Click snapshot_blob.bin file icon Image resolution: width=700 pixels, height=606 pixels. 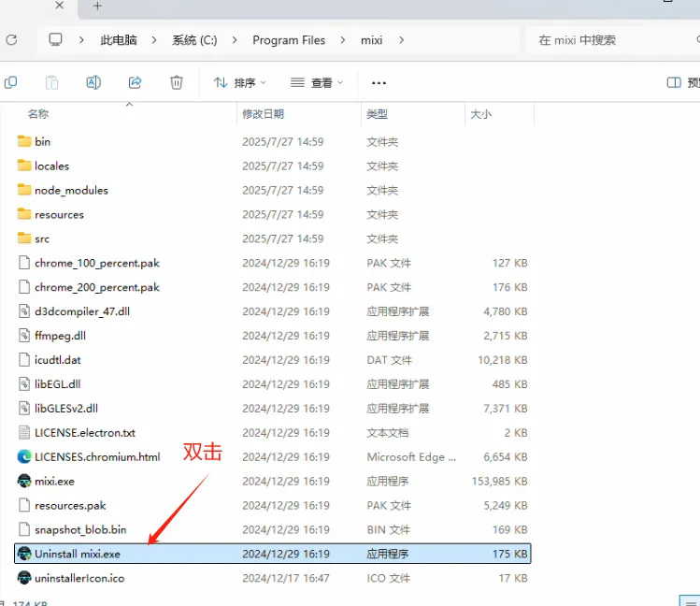24,529
